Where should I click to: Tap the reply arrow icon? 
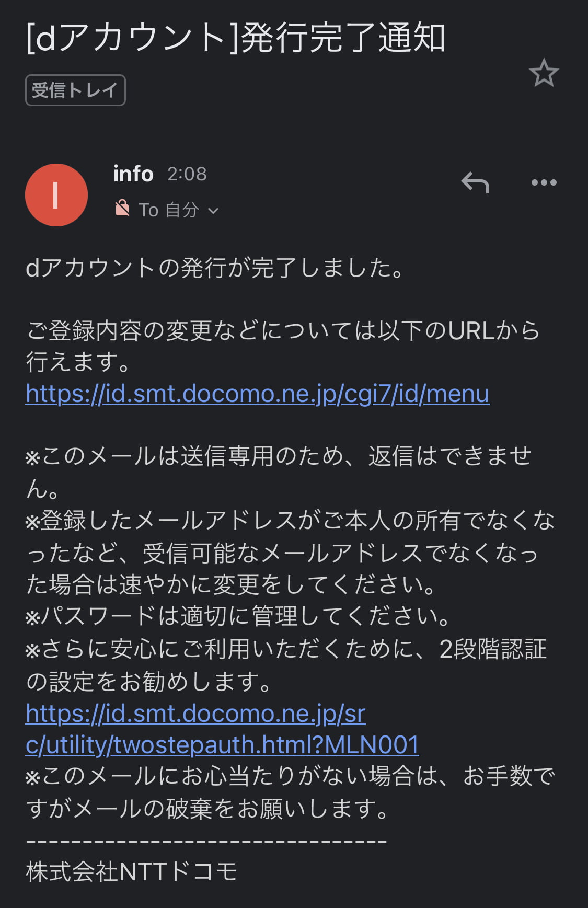tap(475, 183)
